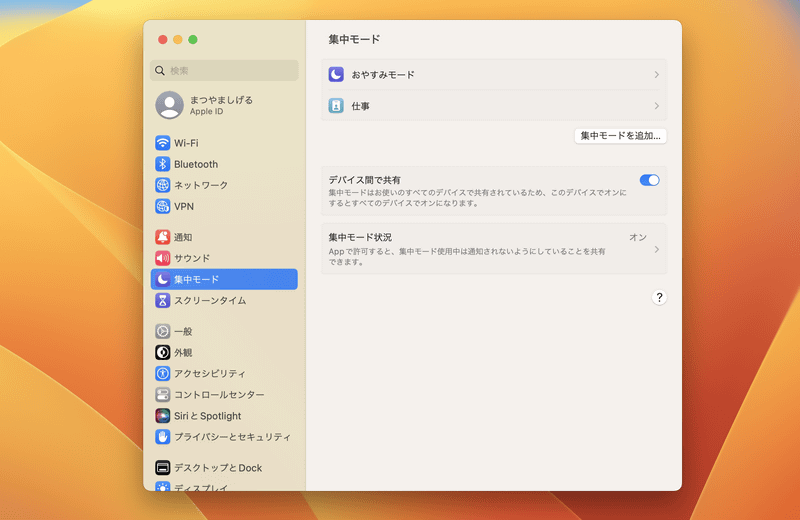Click the おやすみモード moon icon
Viewport: 800px width, 520px height.
pyautogui.click(x=336, y=75)
